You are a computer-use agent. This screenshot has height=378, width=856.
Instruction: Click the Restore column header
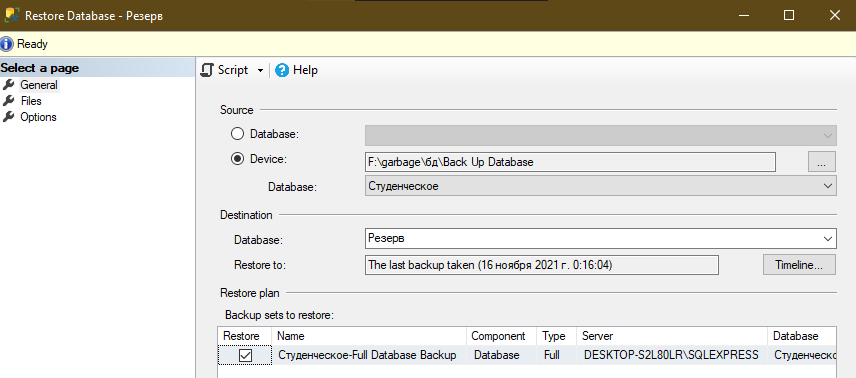click(246, 336)
